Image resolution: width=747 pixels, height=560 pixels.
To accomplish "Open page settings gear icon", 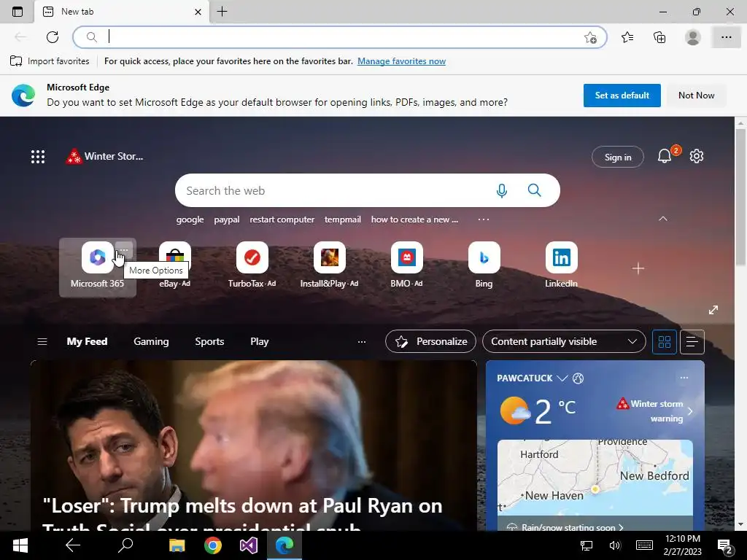I will click(x=697, y=156).
